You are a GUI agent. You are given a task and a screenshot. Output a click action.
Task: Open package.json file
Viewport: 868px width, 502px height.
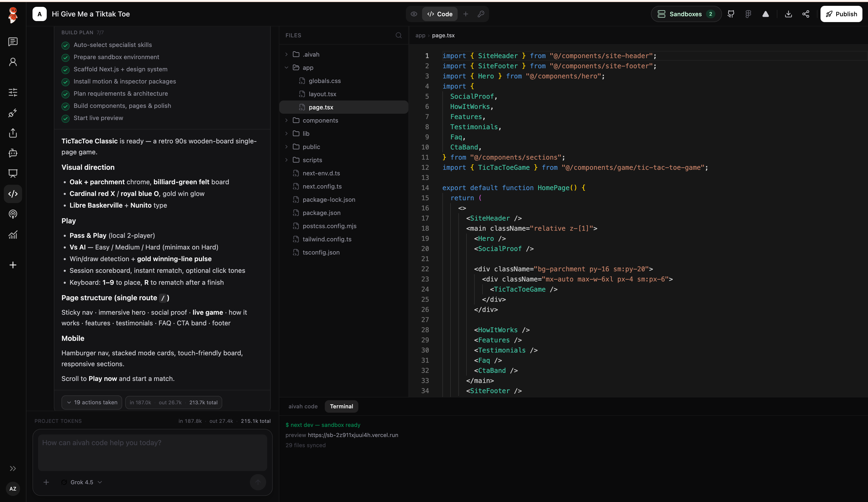point(343,213)
